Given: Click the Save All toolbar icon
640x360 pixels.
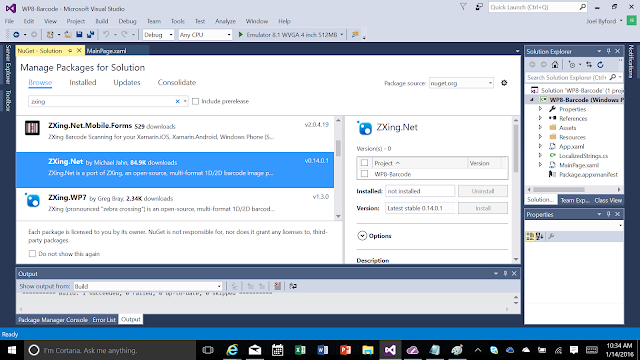Looking at the screenshot, I should tap(90, 35).
